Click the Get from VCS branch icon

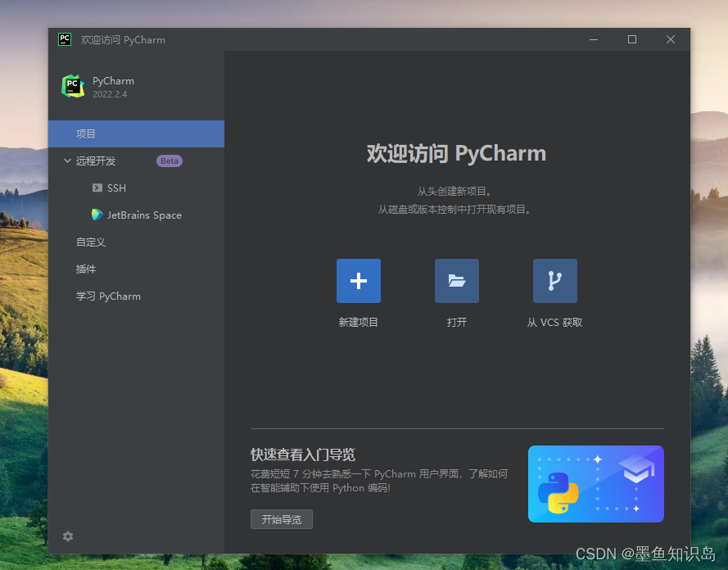click(555, 281)
